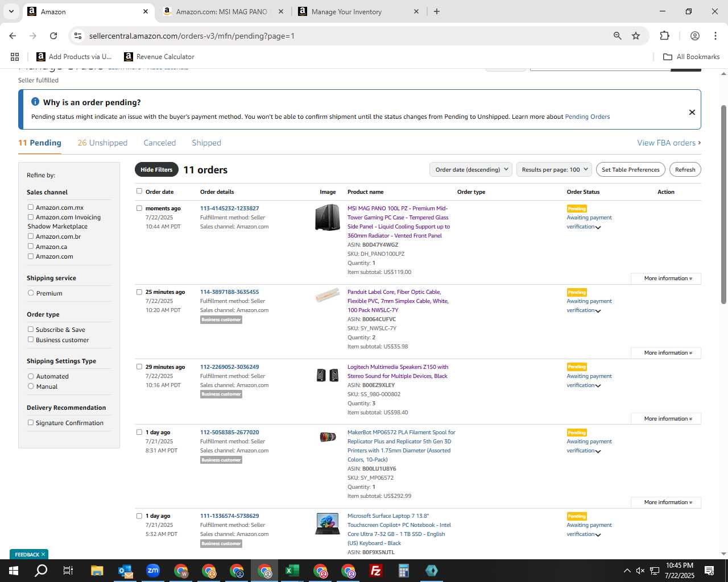Switch to the Amazon.com MSI MAG PANO browser tab
The height and width of the screenshot is (582, 728).
pyautogui.click(x=222, y=11)
